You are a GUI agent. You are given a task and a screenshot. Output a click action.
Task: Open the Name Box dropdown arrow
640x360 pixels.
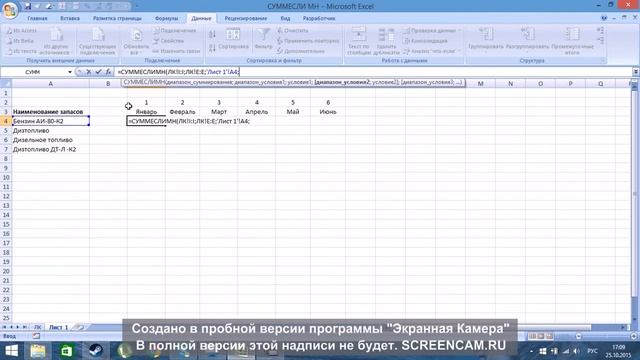70,72
